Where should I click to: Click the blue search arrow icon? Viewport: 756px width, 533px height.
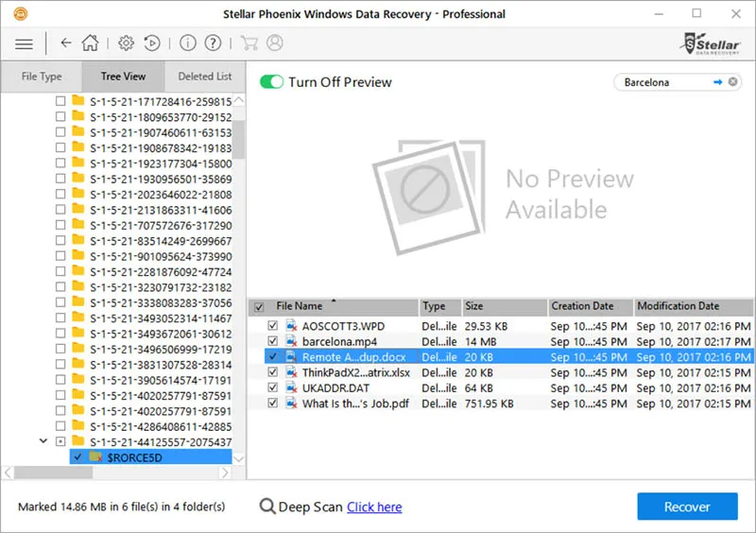click(x=718, y=82)
